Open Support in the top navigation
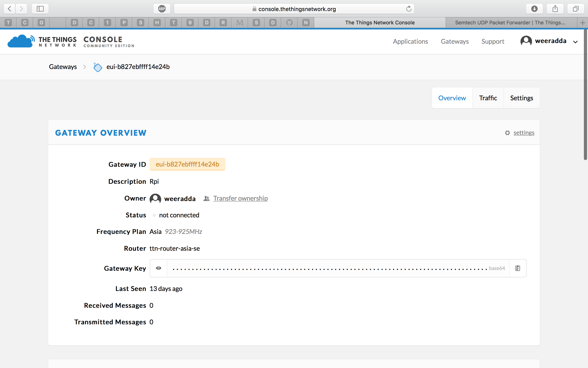588x368 pixels. point(493,41)
